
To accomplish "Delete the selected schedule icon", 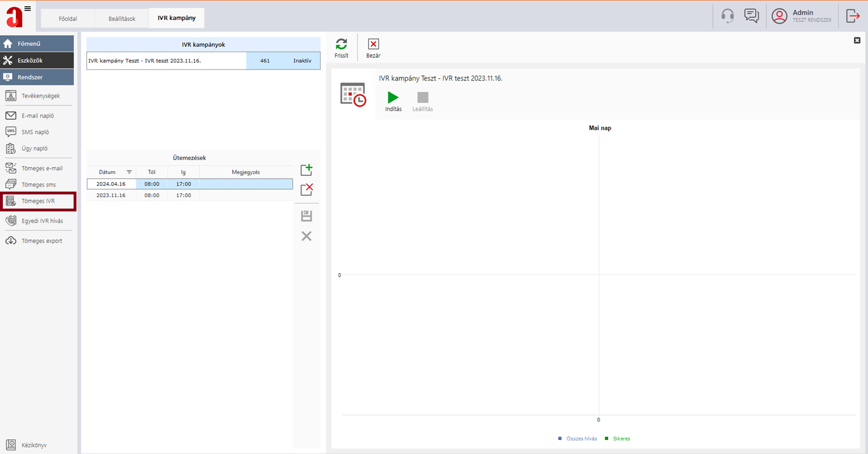I will pyautogui.click(x=306, y=189).
